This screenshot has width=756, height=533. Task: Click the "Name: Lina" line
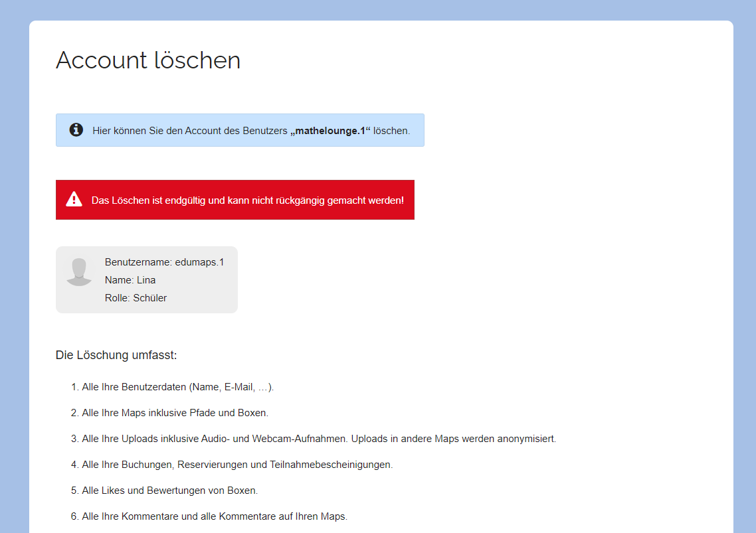pyautogui.click(x=130, y=280)
